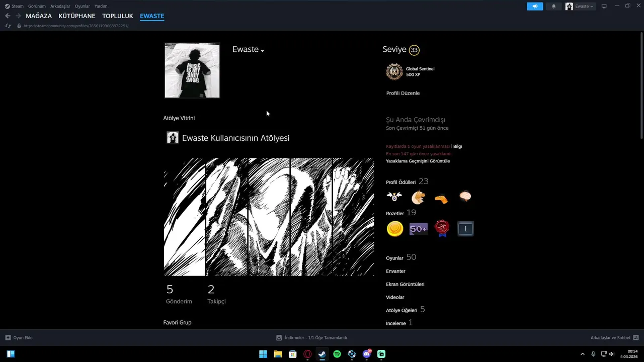
Task: Go to the MAĞAZA tab
Action: point(39,16)
